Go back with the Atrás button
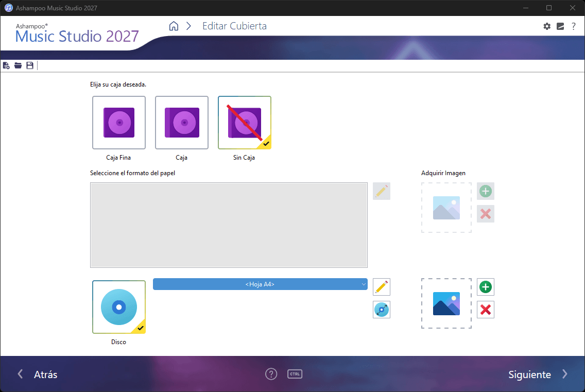This screenshot has height=392, width=585. (x=38, y=374)
